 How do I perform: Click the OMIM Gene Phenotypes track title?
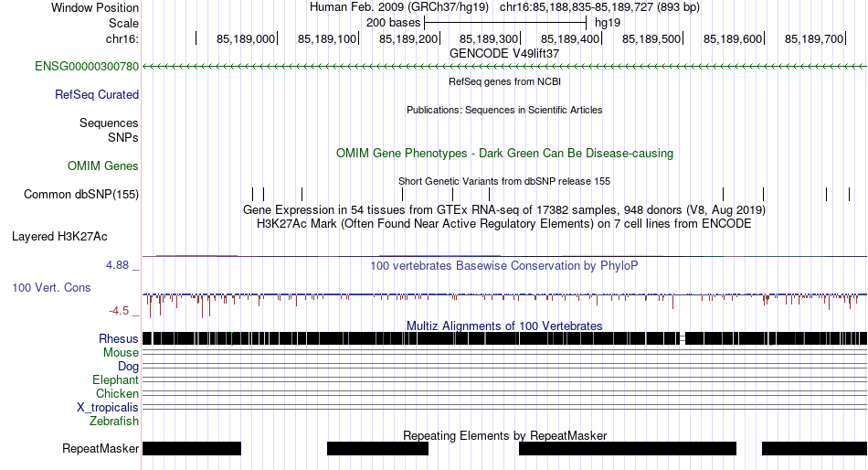click(504, 153)
